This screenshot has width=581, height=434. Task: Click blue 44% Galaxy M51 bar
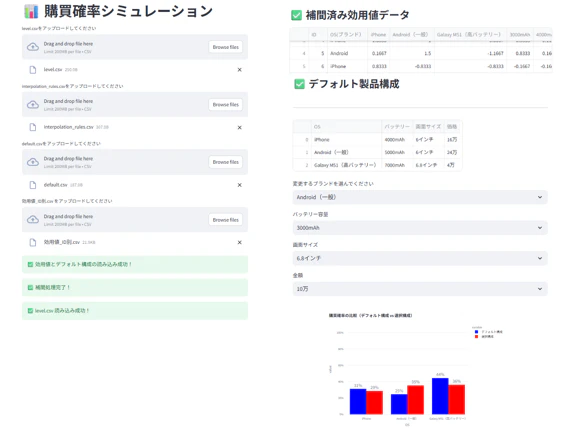coord(440,396)
